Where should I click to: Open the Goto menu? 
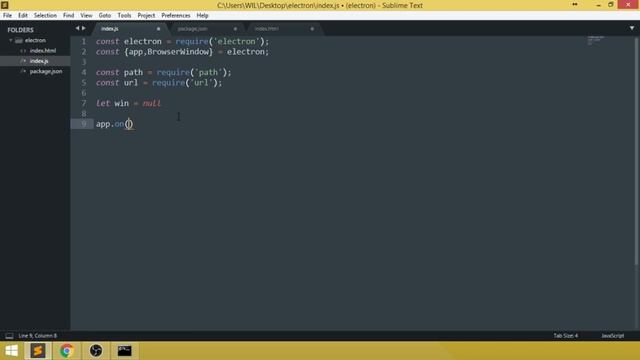104,16
